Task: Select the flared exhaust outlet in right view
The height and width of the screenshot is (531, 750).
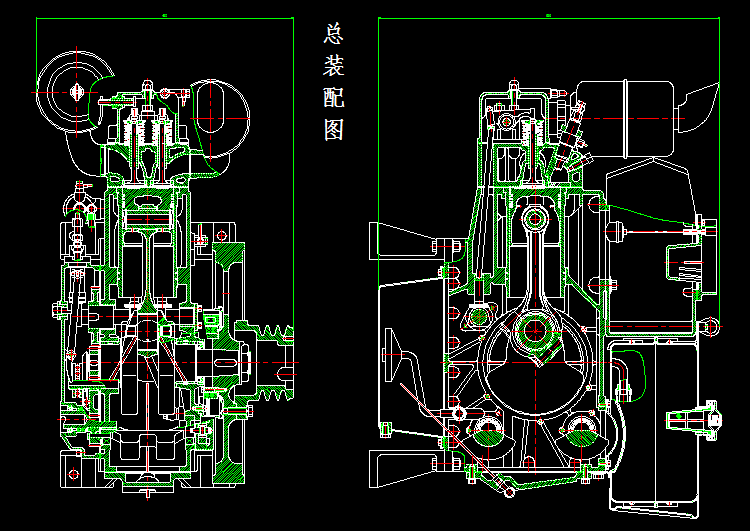Action: [x=697, y=109]
